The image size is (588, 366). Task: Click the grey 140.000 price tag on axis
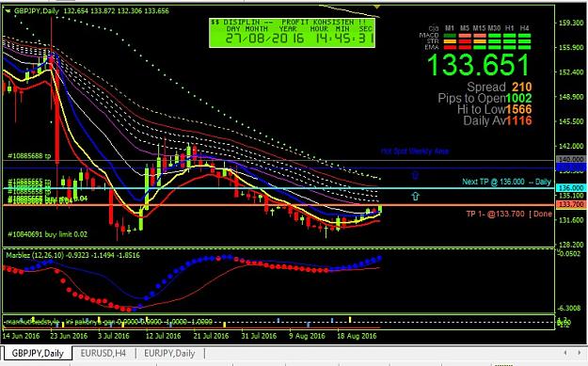click(x=571, y=159)
